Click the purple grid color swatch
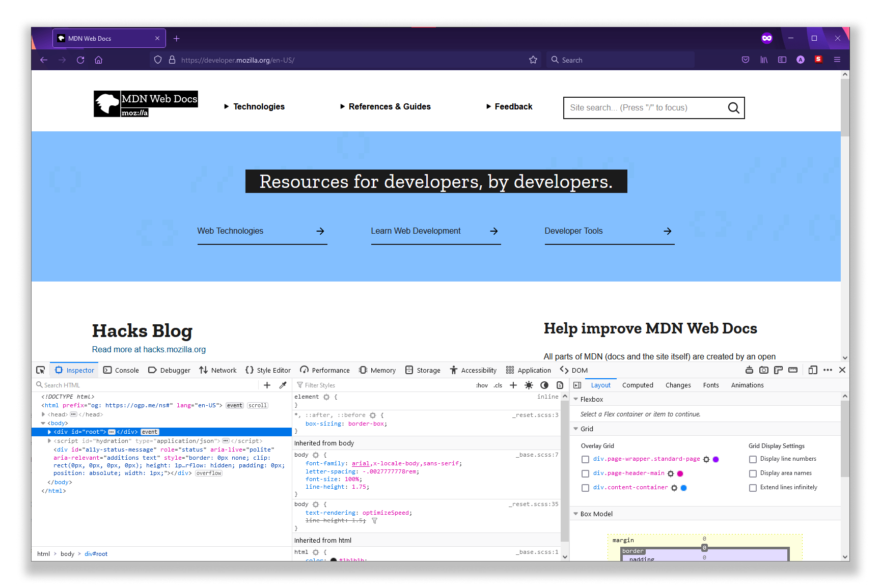This screenshot has height=588, width=881. click(715, 459)
